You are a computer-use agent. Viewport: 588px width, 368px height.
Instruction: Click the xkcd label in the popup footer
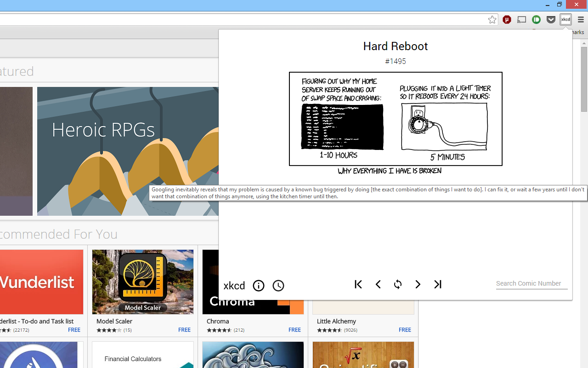234,286
